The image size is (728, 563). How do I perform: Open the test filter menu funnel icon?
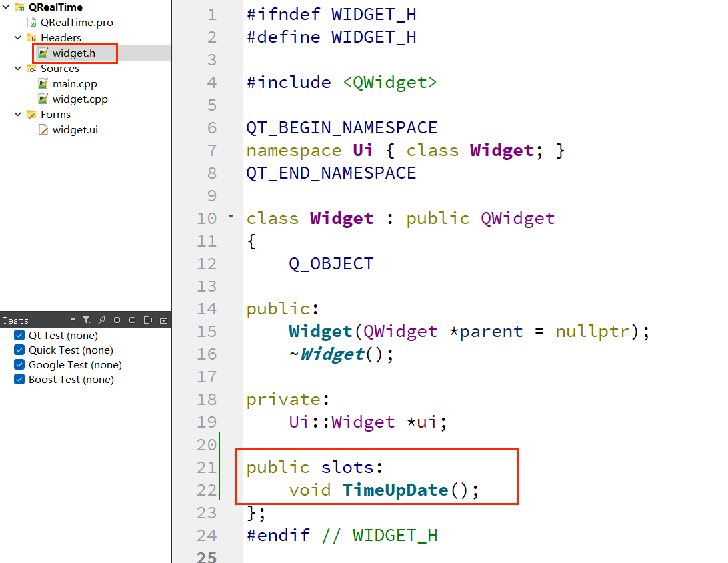(87, 320)
